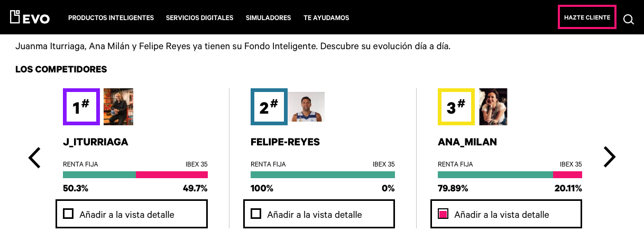The height and width of the screenshot is (240, 644).
Task: Open the Te Ayudamos menu
Action: (x=326, y=18)
